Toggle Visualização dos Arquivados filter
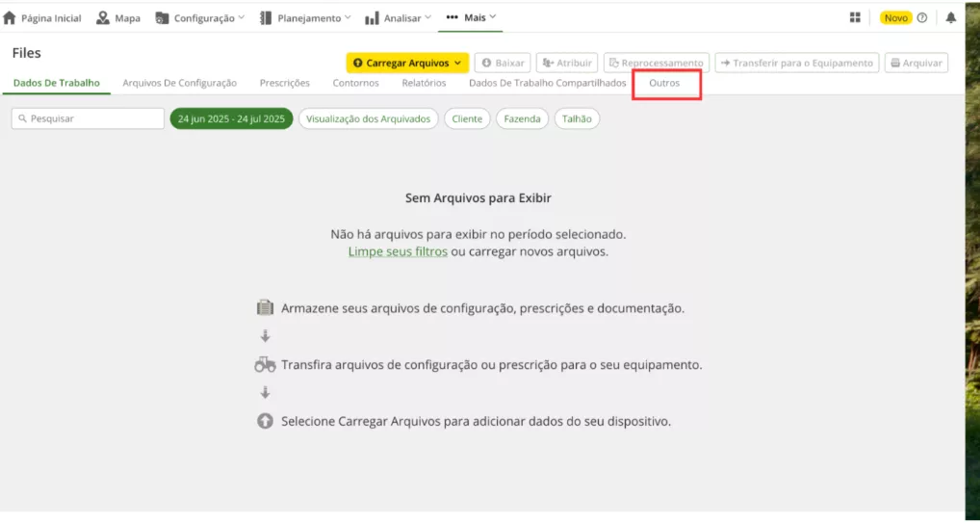The height and width of the screenshot is (523, 980). tap(369, 118)
